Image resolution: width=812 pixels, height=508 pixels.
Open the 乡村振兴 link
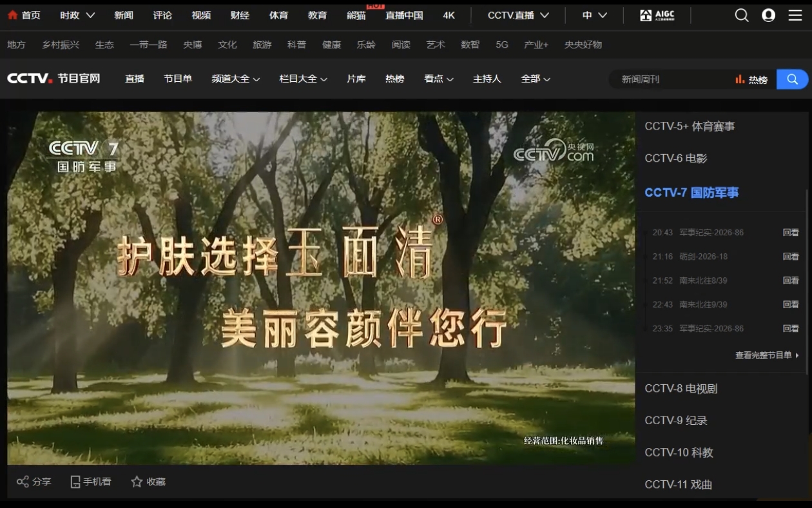61,44
